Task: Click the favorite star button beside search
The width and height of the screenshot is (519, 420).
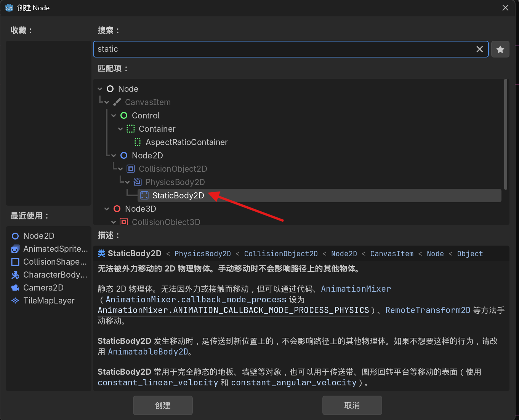Action: pos(500,49)
